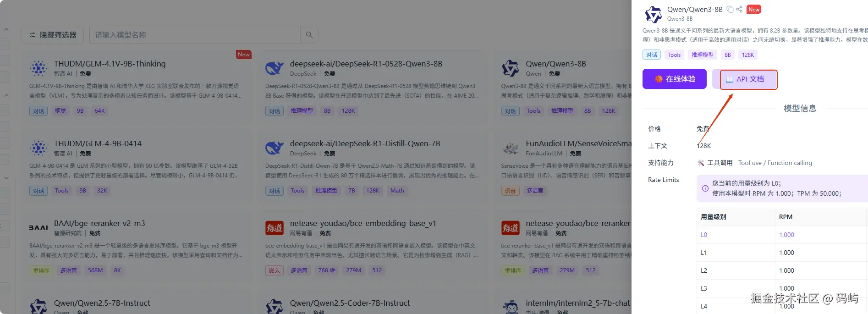Select the L0 usage level row
The height and width of the screenshot is (314, 868).
point(782,235)
